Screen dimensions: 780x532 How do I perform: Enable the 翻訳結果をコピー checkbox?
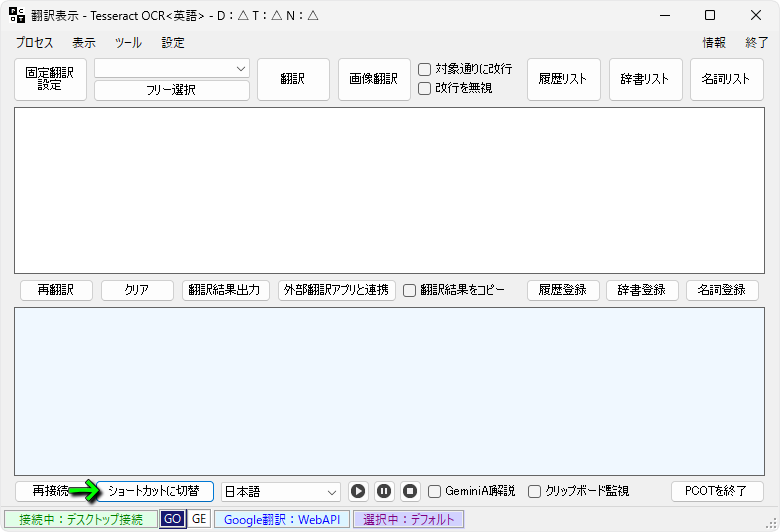click(409, 290)
